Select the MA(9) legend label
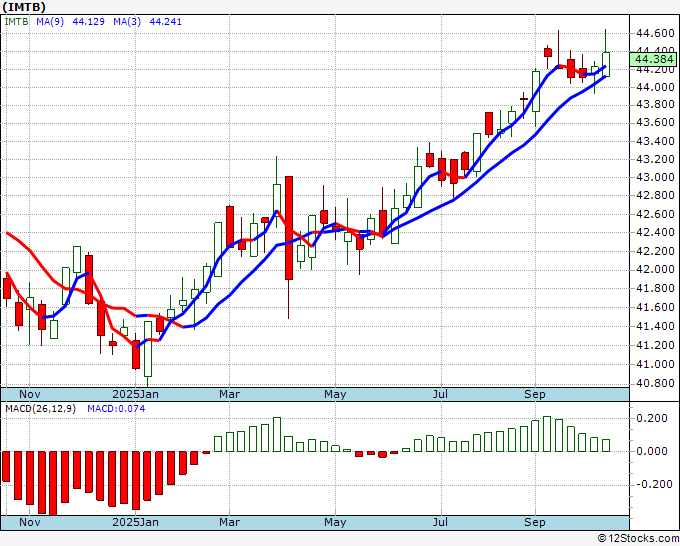 pyautogui.click(x=50, y=22)
